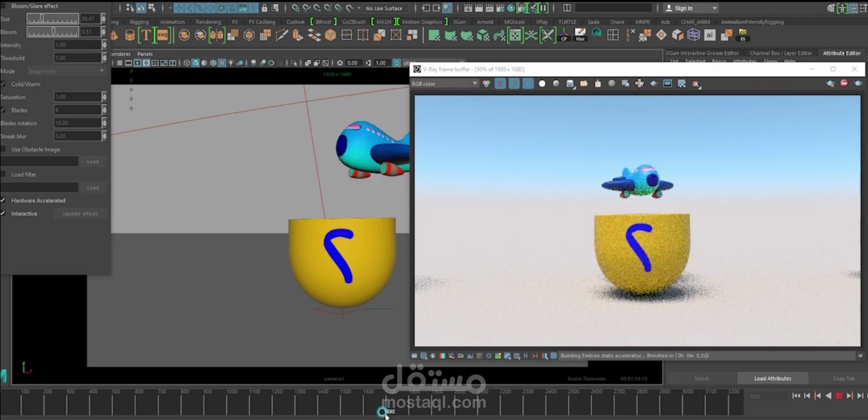868x420 pixels.
Task: Adjust the Bloom slider
Action: pos(52,32)
